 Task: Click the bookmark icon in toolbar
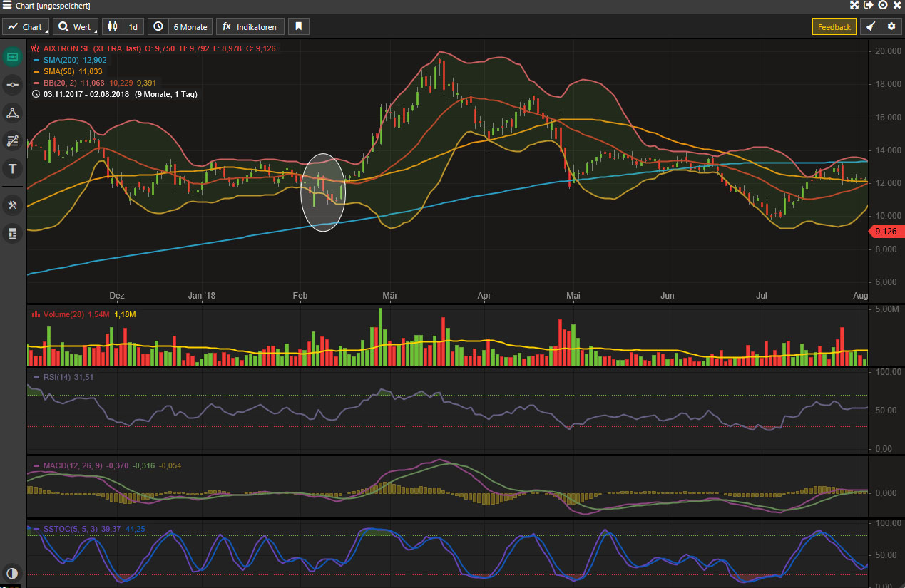(299, 27)
